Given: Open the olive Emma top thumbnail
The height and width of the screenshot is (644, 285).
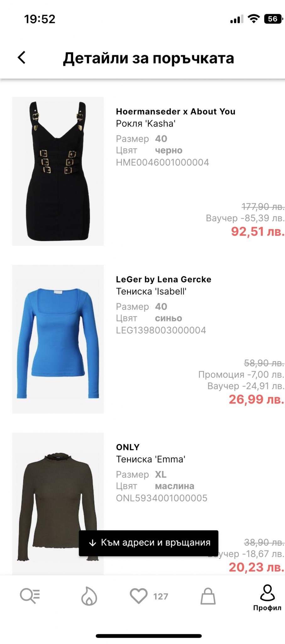Looking at the screenshot, I should click(x=58, y=504).
